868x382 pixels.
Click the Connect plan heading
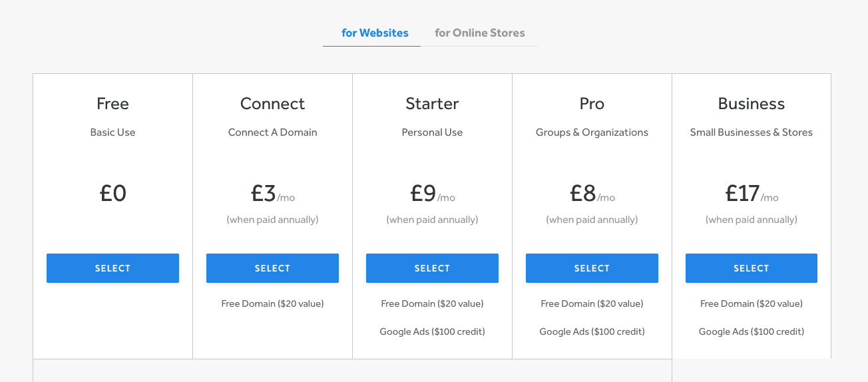[272, 104]
